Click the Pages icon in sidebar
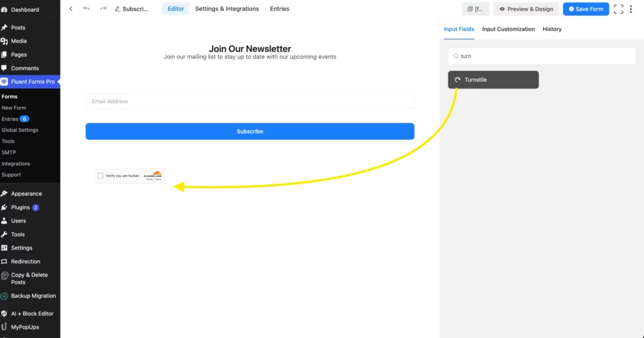 click(x=4, y=55)
